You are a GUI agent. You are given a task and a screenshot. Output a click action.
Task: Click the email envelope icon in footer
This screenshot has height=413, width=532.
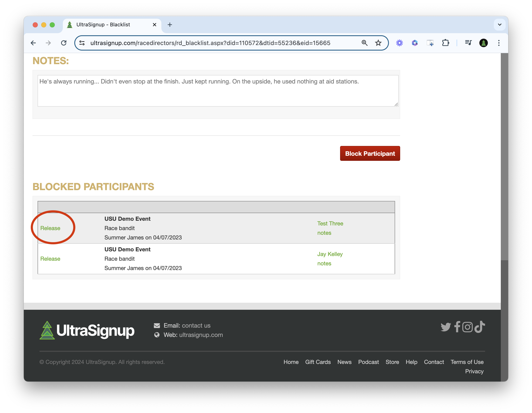157,325
